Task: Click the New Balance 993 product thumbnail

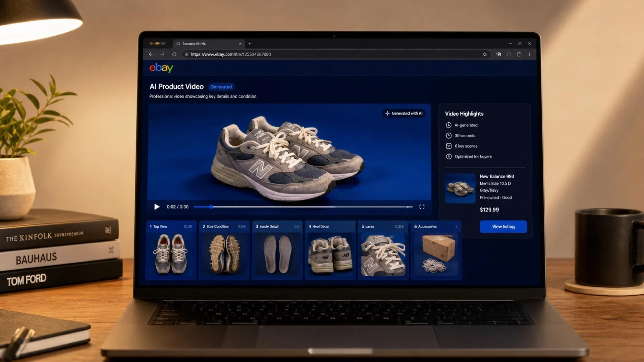Action: click(x=460, y=188)
